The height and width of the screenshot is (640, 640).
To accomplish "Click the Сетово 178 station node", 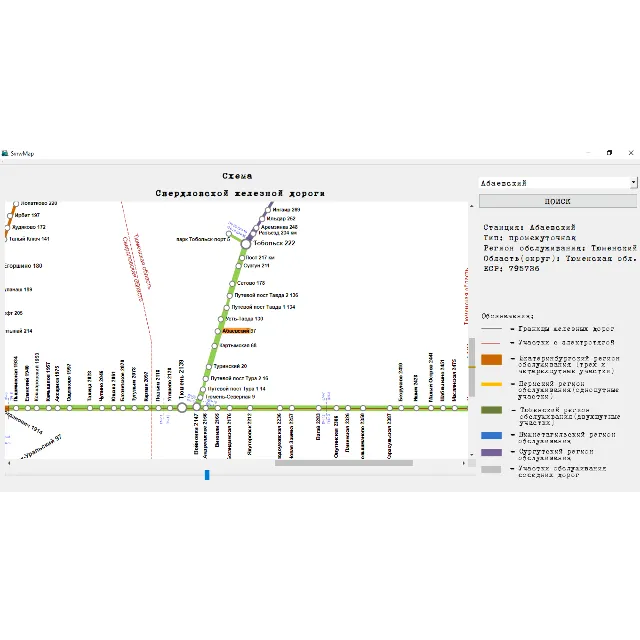I will click(x=232, y=283).
